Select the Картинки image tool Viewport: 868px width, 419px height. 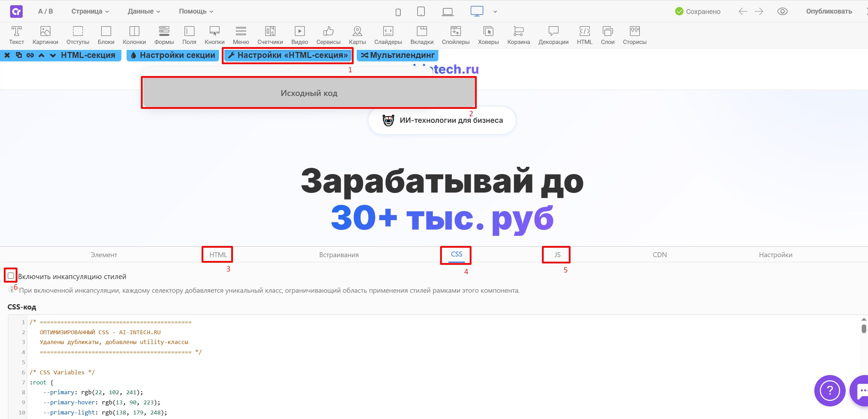point(45,35)
